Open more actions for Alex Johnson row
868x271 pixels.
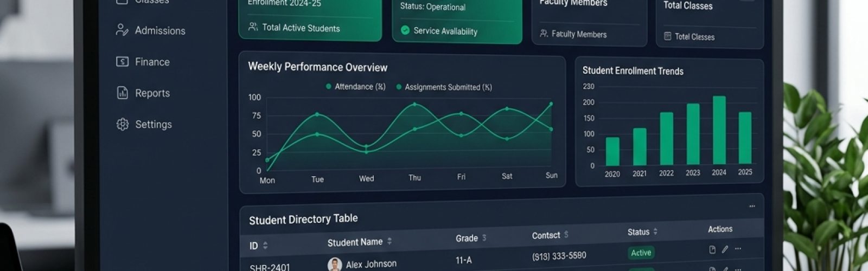[x=738, y=249]
